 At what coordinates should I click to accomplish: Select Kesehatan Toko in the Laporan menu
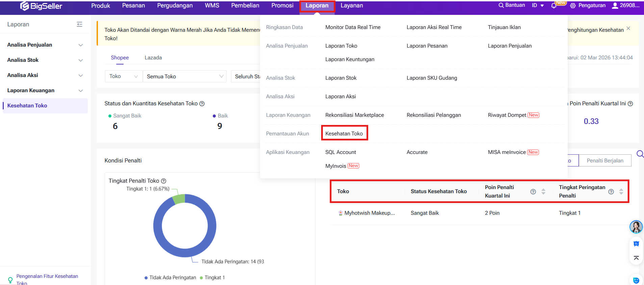point(344,133)
